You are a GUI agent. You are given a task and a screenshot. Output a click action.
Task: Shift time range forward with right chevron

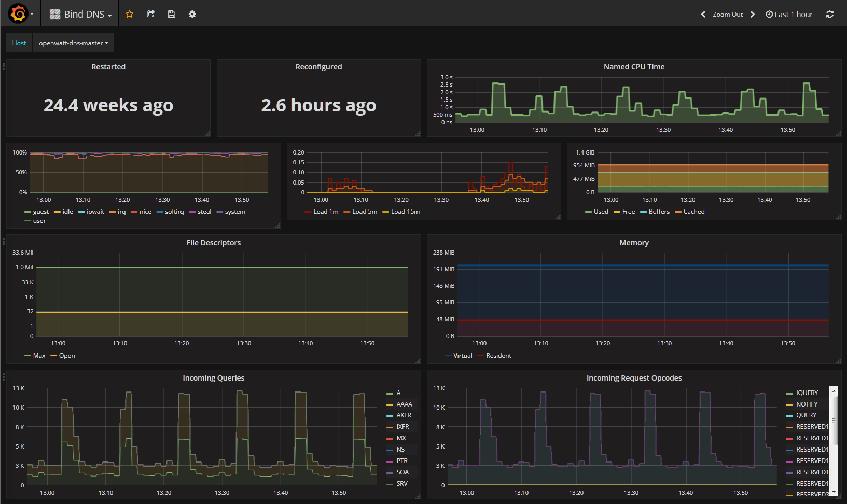(x=753, y=14)
